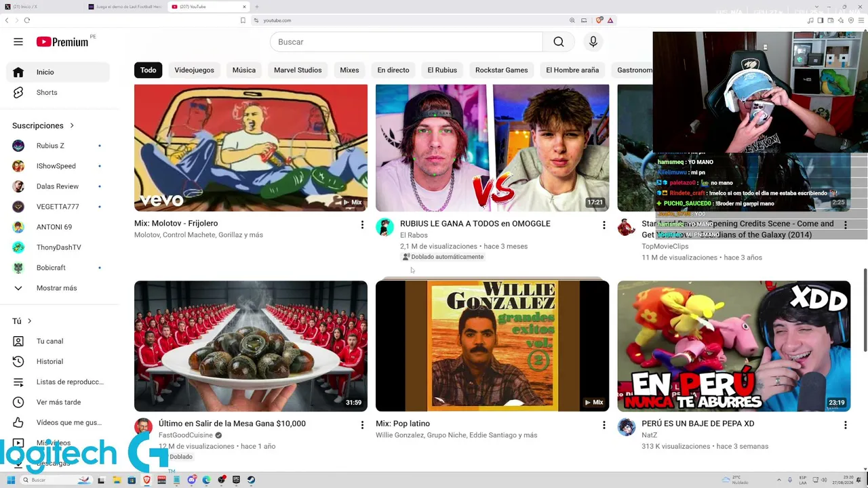Filter by Marvel Studios chip

(x=298, y=70)
